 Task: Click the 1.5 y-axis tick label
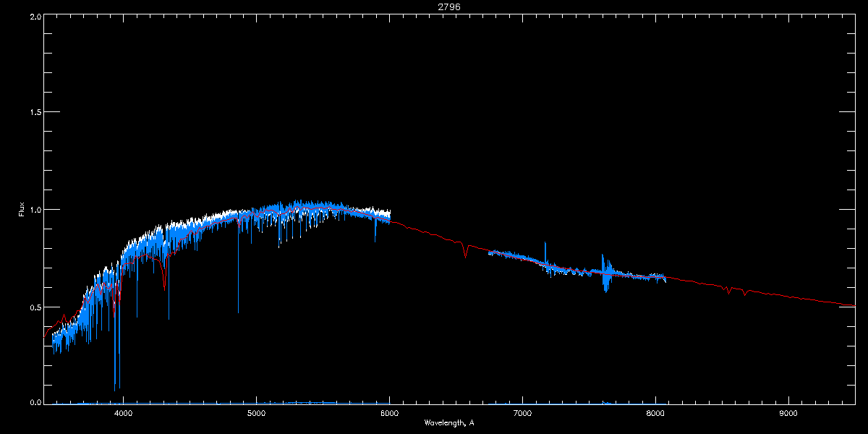[x=34, y=112]
